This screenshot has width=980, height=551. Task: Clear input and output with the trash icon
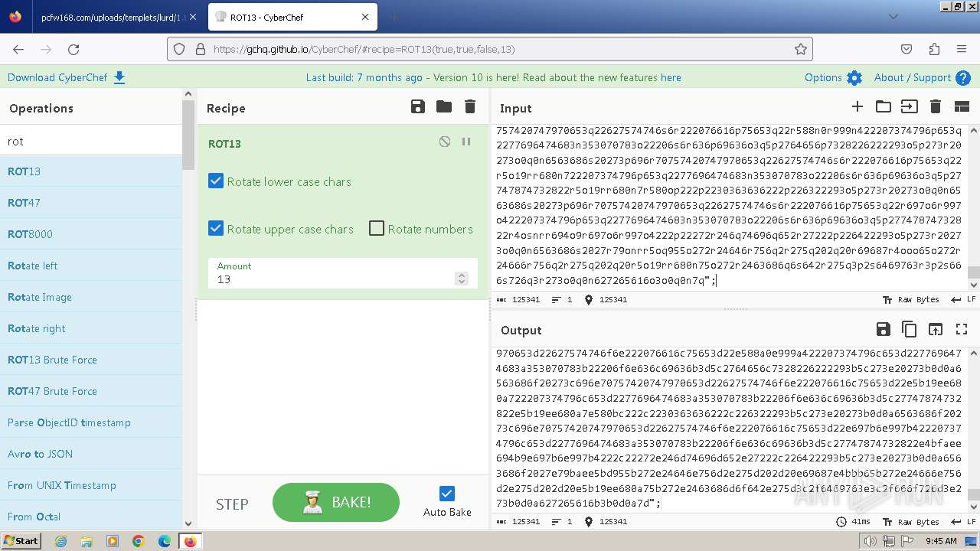tap(935, 107)
